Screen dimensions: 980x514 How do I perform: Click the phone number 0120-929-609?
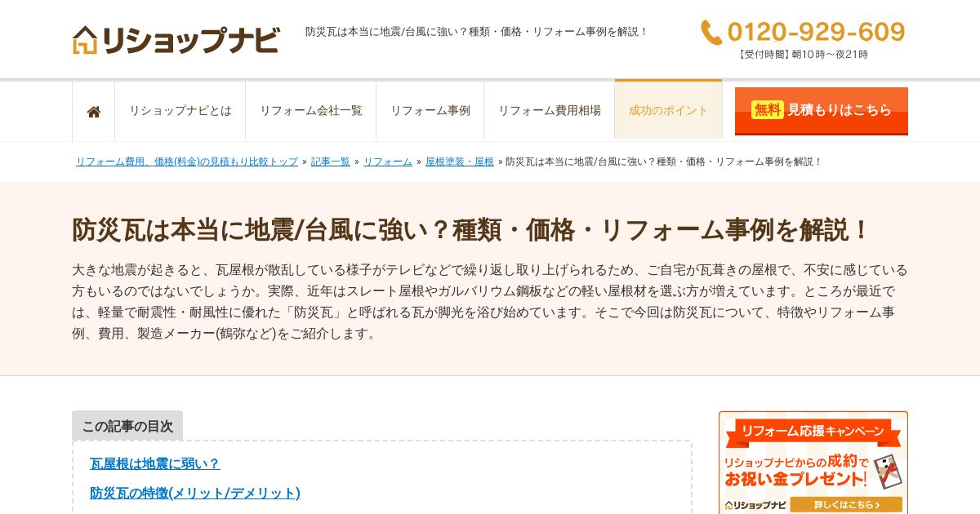coord(816,32)
